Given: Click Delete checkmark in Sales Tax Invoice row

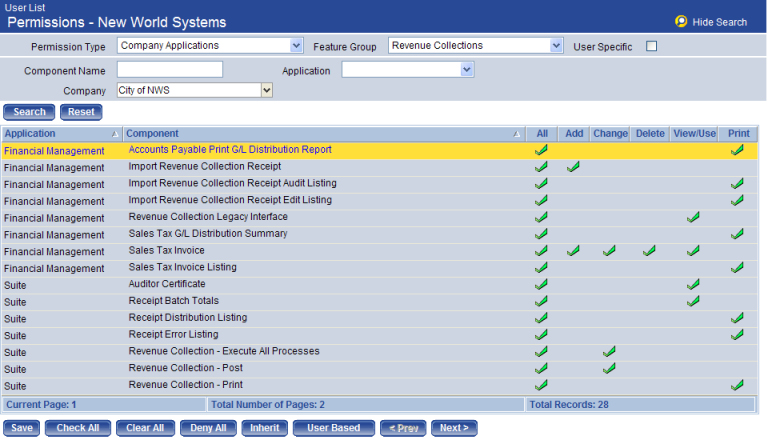Looking at the screenshot, I should [x=649, y=251].
